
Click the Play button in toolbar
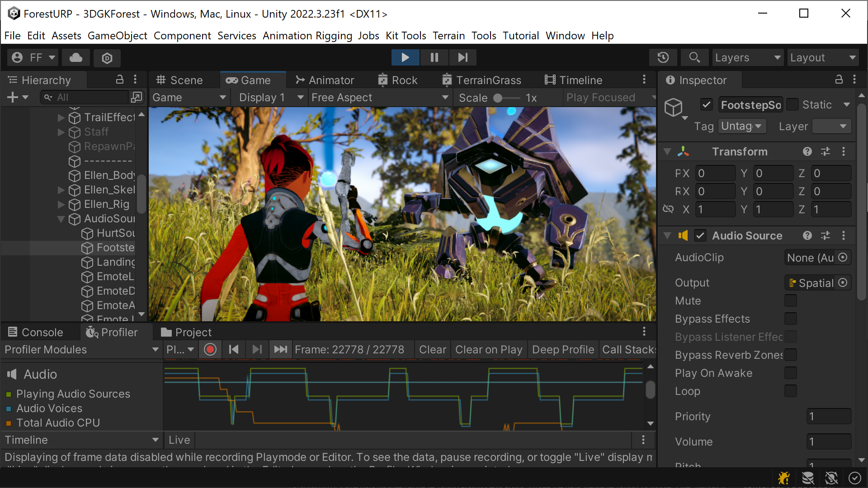click(405, 57)
